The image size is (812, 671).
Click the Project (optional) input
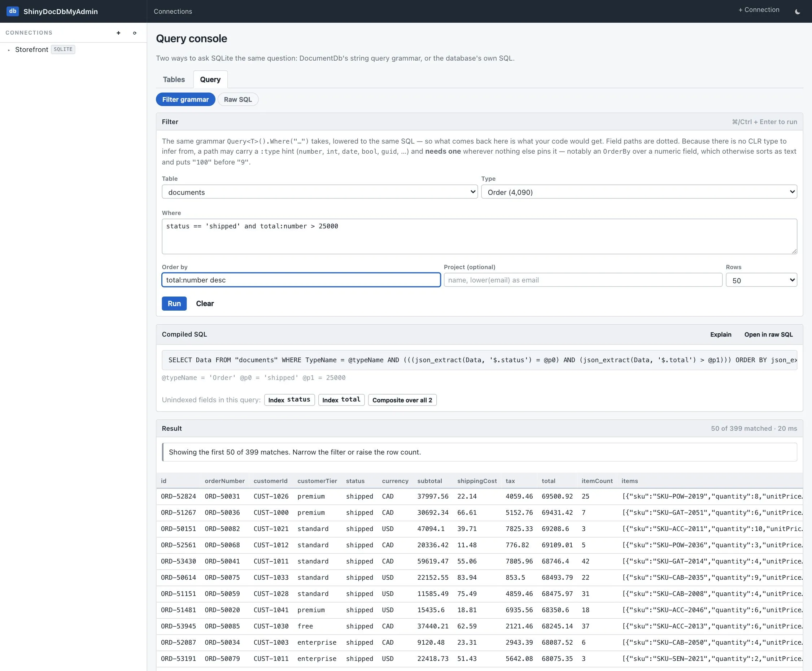[583, 280]
